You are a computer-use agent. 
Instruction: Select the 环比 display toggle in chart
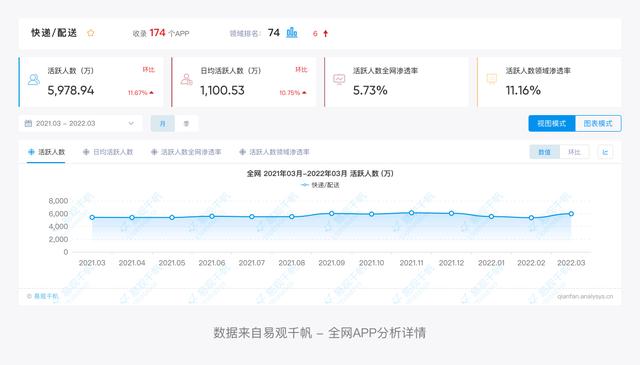pos(574,152)
